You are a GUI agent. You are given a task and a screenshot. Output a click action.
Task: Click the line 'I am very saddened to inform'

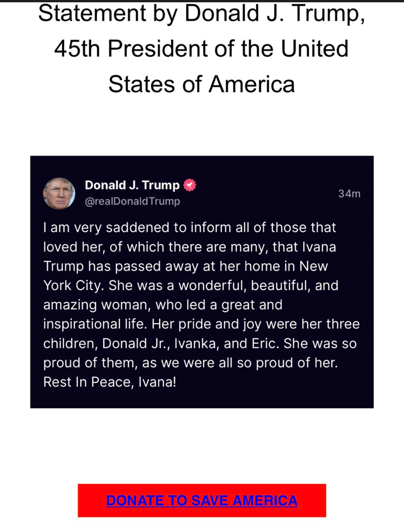(190, 227)
